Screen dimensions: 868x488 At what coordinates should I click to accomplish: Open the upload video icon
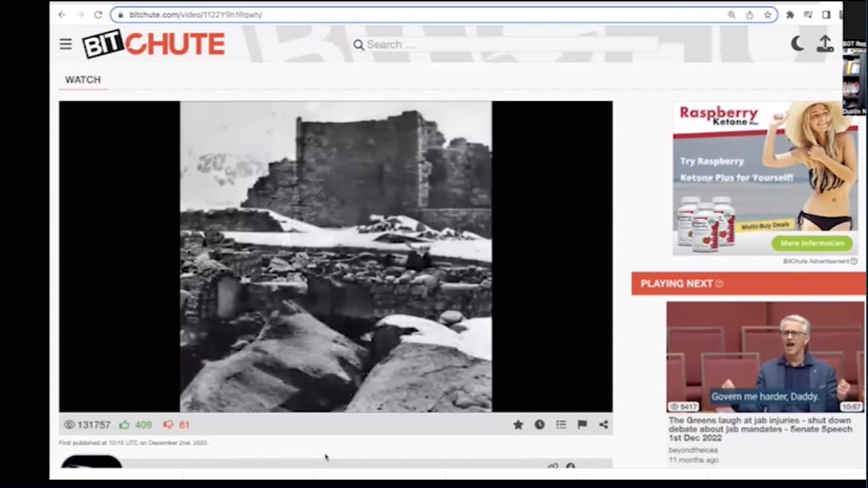(x=825, y=44)
